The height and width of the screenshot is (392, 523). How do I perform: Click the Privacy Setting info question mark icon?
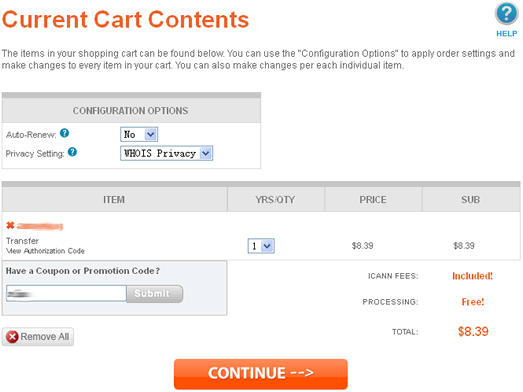point(72,152)
